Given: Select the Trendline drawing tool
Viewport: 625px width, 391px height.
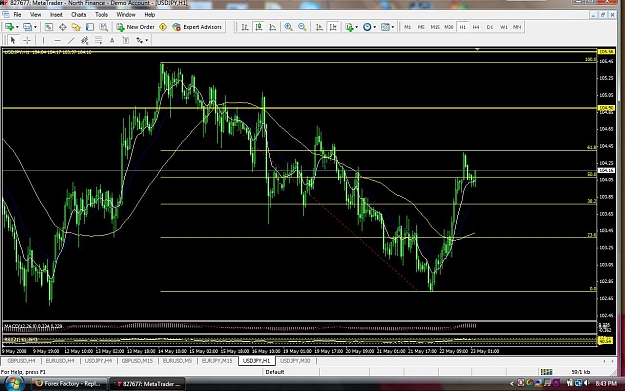Looking at the screenshot, I should (71, 40).
